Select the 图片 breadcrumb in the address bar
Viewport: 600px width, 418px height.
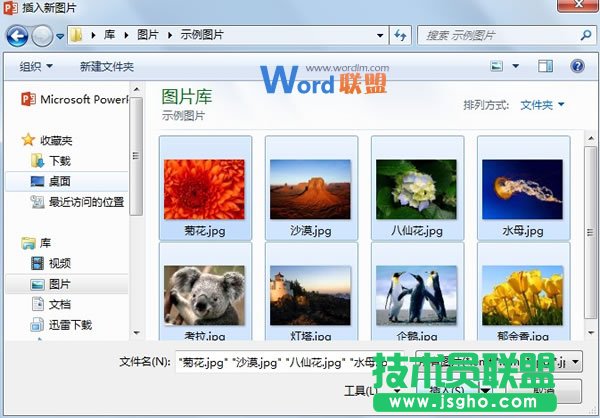pyautogui.click(x=148, y=35)
